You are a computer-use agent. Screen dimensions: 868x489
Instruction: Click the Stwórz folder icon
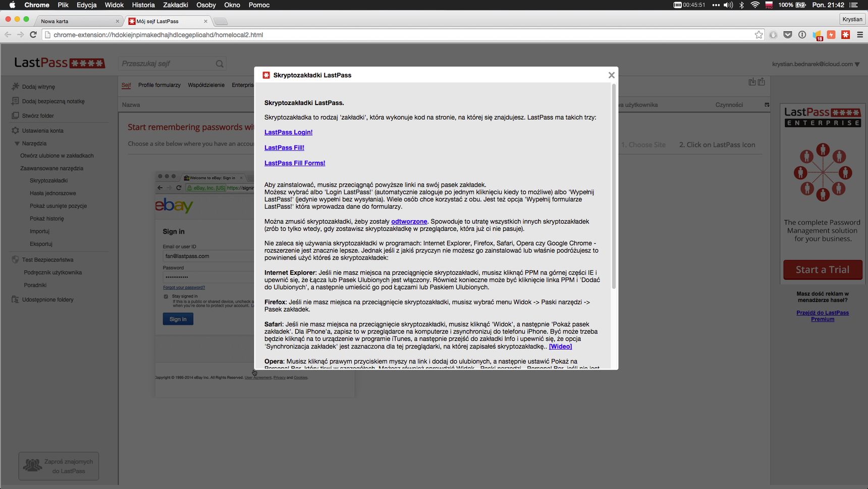pyautogui.click(x=15, y=116)
